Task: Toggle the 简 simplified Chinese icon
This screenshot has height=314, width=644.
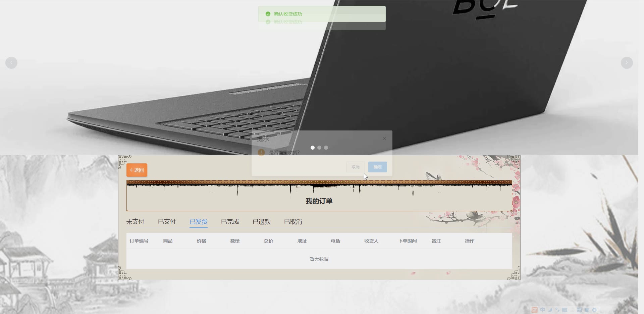Action: [579, 310]
